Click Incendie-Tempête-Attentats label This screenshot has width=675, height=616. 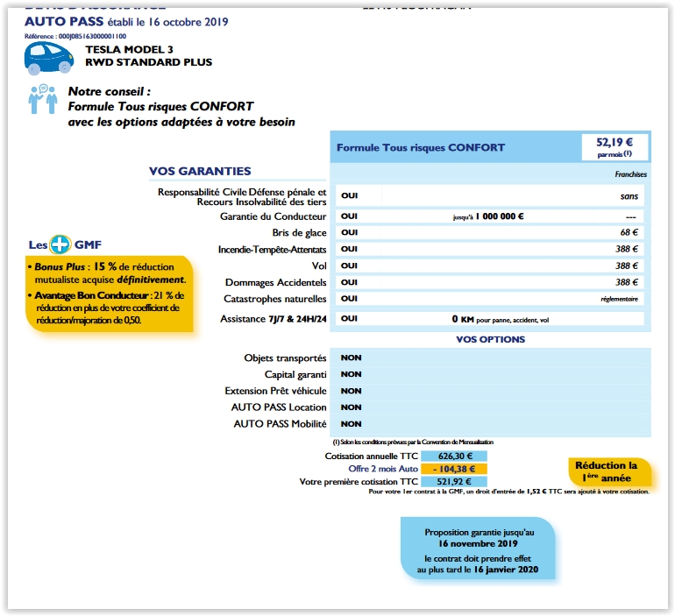[272, 250]
